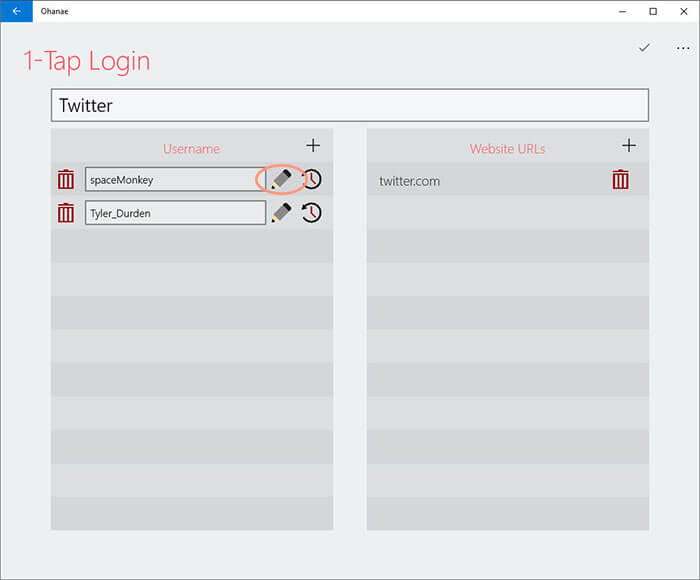Save changes with the checkmark icon

tap(644, 47)
